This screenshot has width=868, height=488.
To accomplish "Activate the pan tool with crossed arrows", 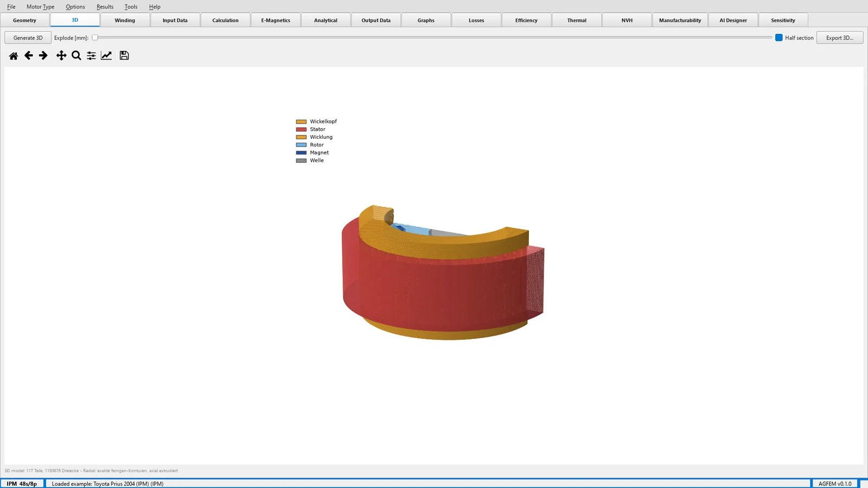I will [x=61, y=55].
